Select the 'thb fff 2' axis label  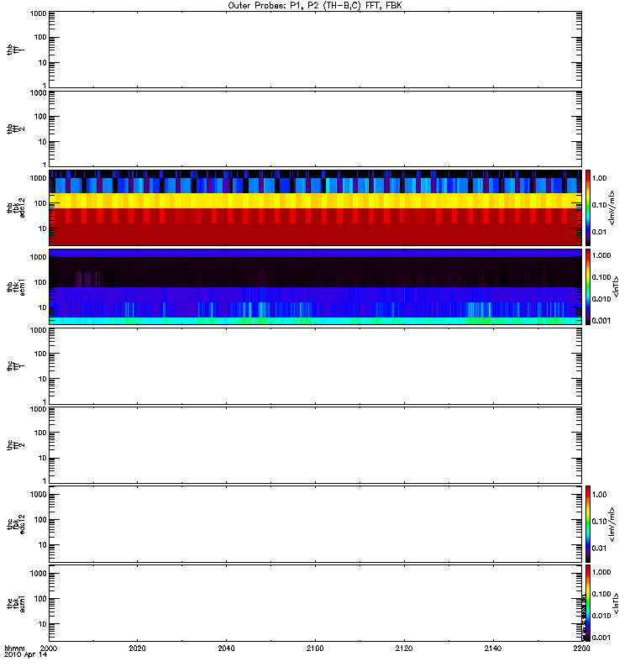[x=15, y=129]
